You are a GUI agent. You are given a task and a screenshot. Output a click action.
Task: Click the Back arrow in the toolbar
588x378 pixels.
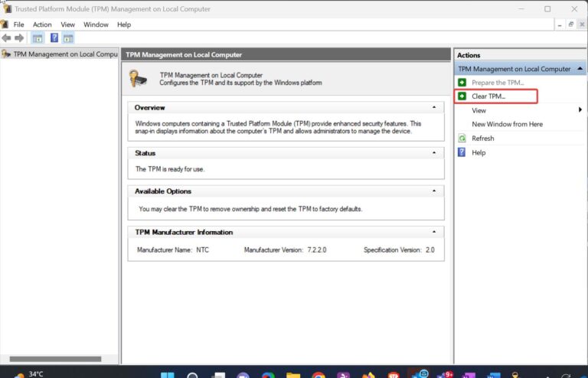[6, 38]
